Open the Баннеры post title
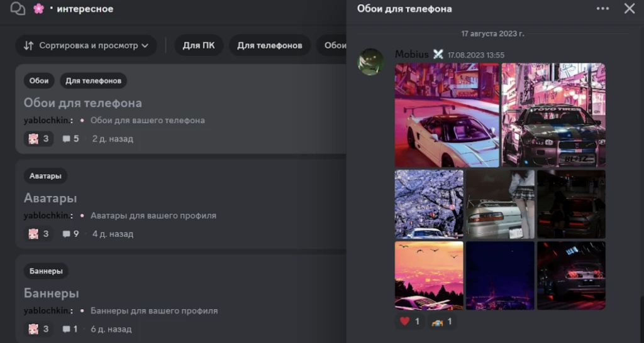The image size is (644, 343). coord(52,293)
